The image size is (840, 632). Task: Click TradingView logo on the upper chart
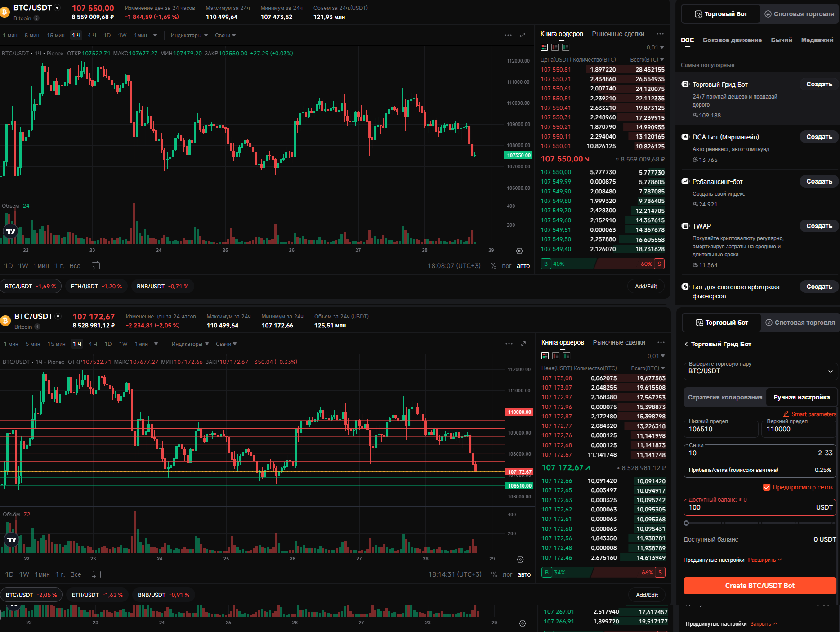10,231
